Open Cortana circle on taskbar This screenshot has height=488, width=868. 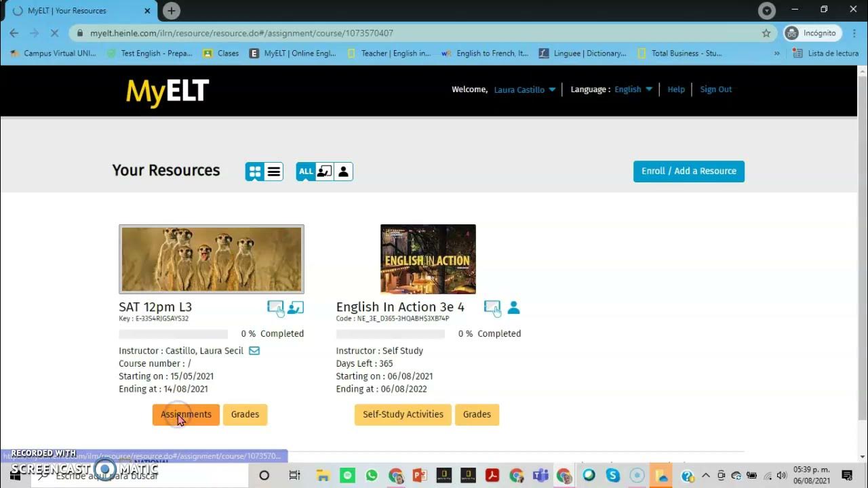(x=264, y=475)
